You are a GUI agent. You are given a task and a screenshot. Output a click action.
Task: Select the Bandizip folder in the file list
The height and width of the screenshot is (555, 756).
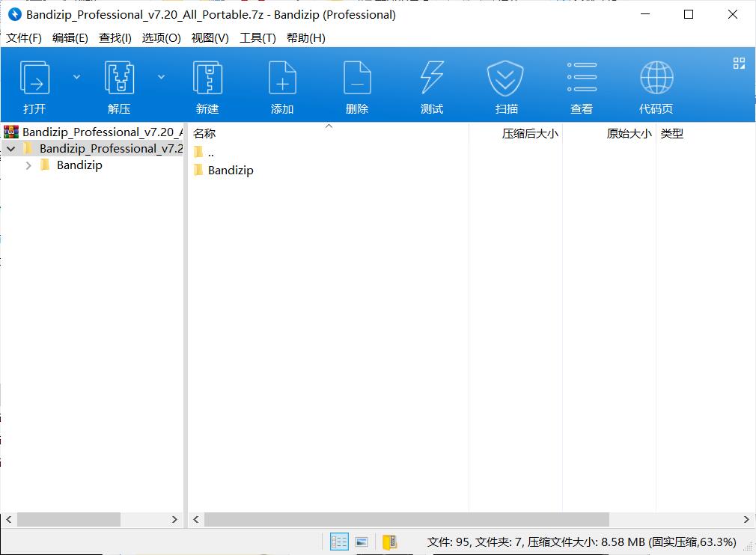pos(230,170)
